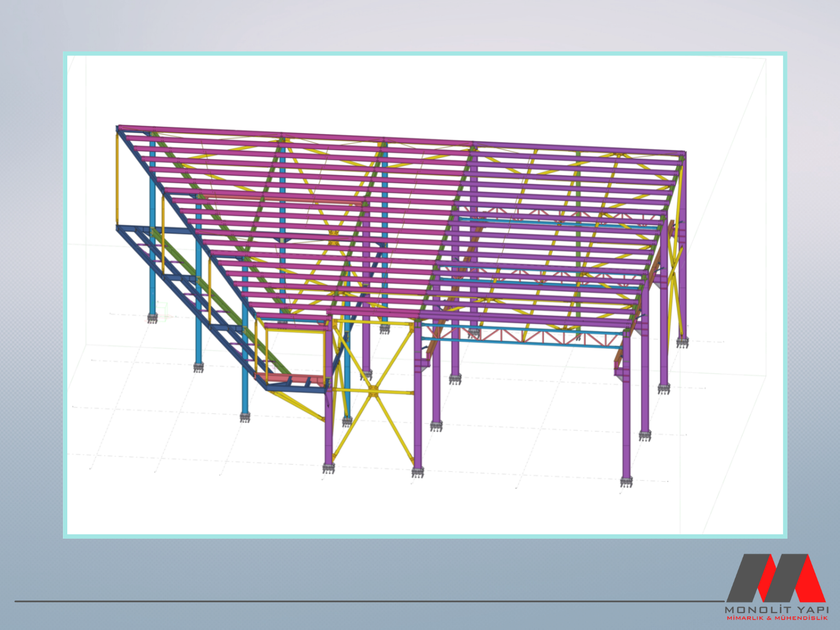This screenshot has width=840, height=630.
Task: Click the base plate of front-right purple column
Action: click(x=626, y=482)
